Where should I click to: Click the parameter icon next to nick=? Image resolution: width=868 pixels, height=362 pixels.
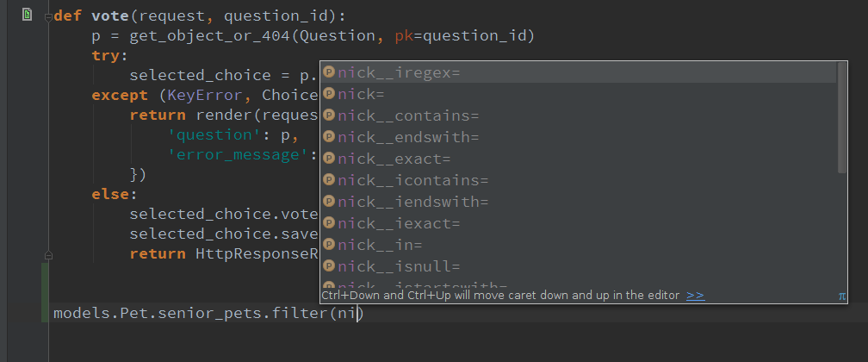[329, 94]
